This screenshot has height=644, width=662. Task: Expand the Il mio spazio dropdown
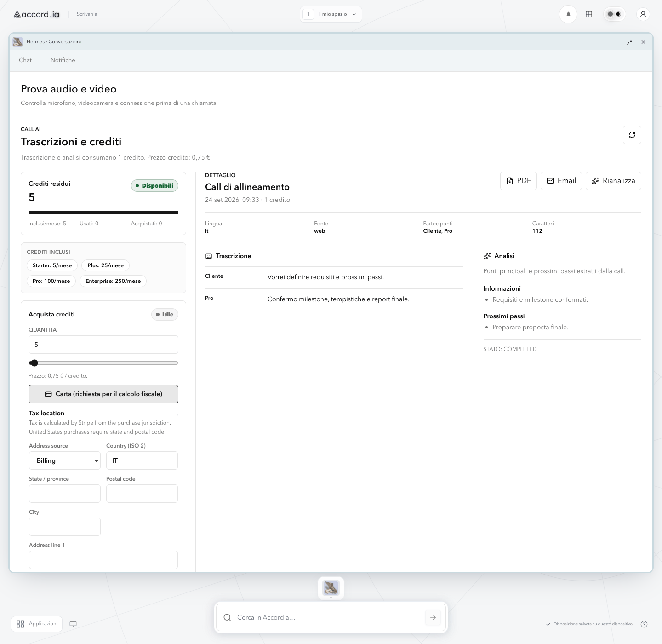pyautogui.click(x=331, y=14)
